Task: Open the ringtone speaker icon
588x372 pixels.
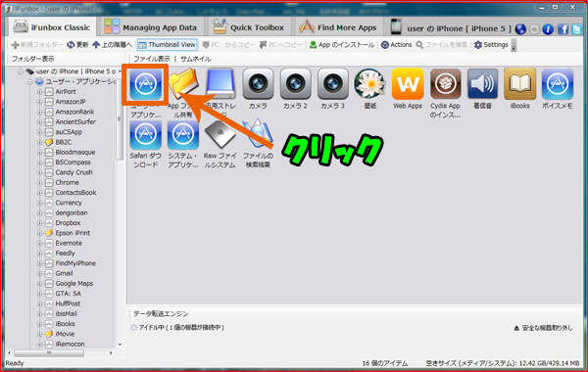Action: pyautogui.click(x=482, y=84)
